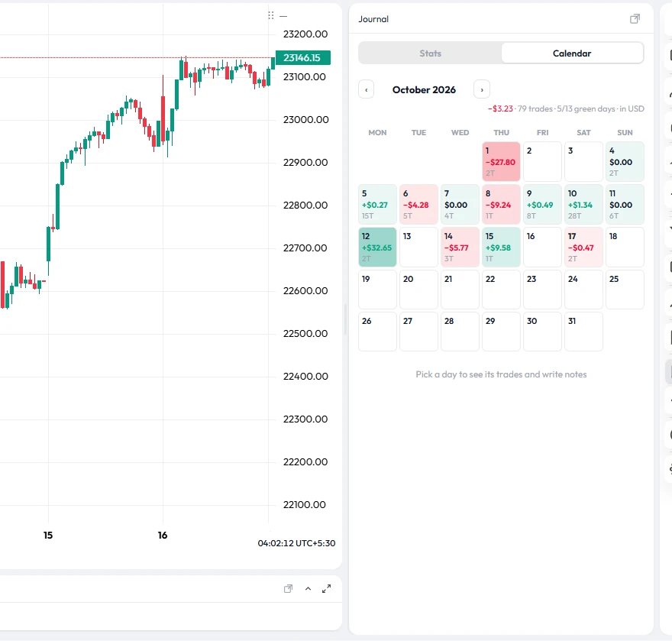Choose October 6 with the -$4.28 loss

418,205
